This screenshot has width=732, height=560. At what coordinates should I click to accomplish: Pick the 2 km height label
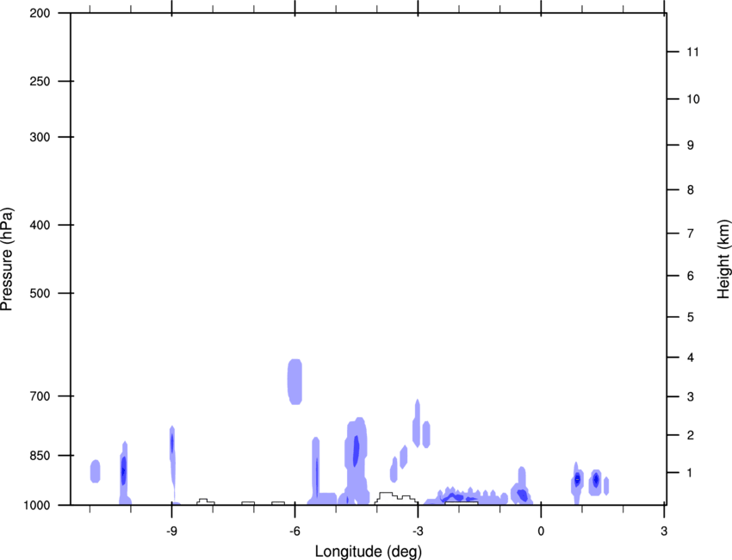(x=691, y=435)
